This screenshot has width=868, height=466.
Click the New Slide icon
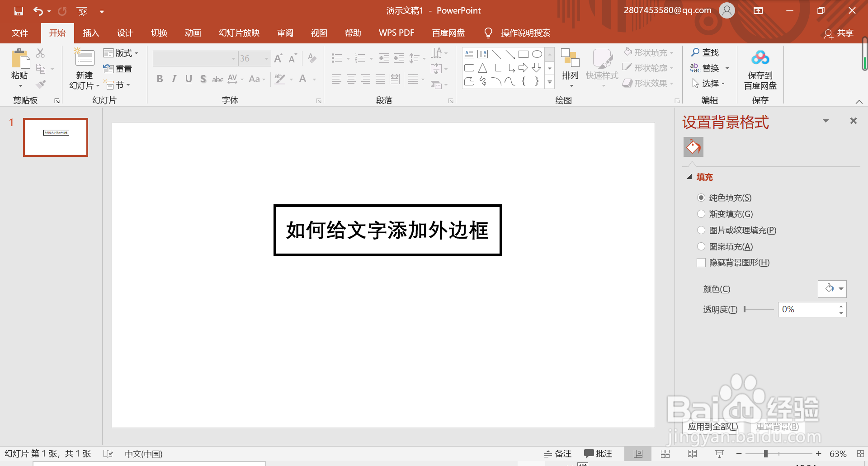click(x=84, y=58)
